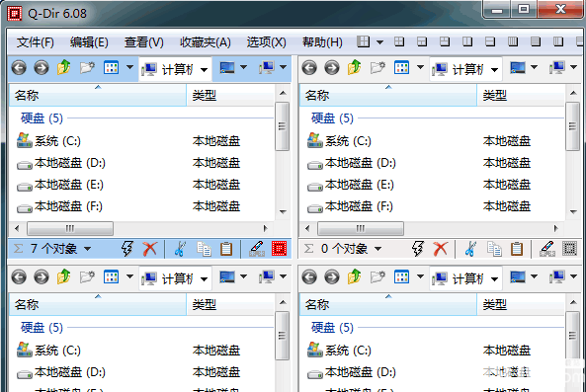Go back in bottom-right pane
This screenshot has width=586, height=392.
[x=309, y=277]
